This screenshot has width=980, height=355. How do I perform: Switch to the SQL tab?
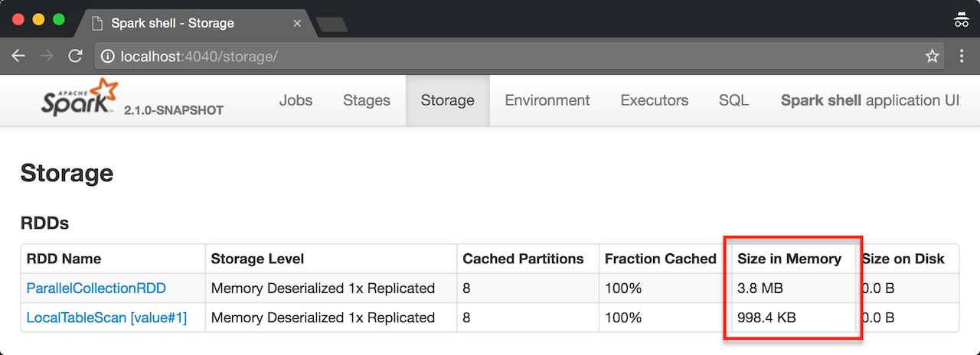click(733, 100)
